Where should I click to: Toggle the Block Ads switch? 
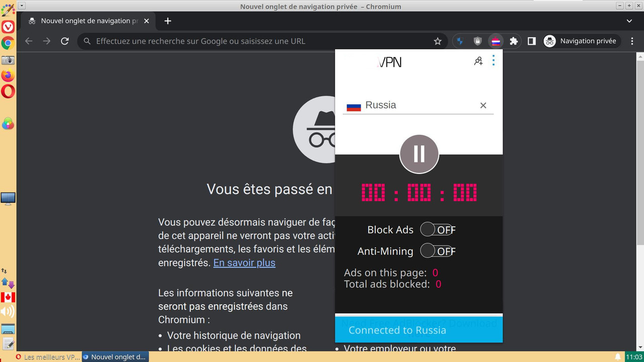(436, 229)
